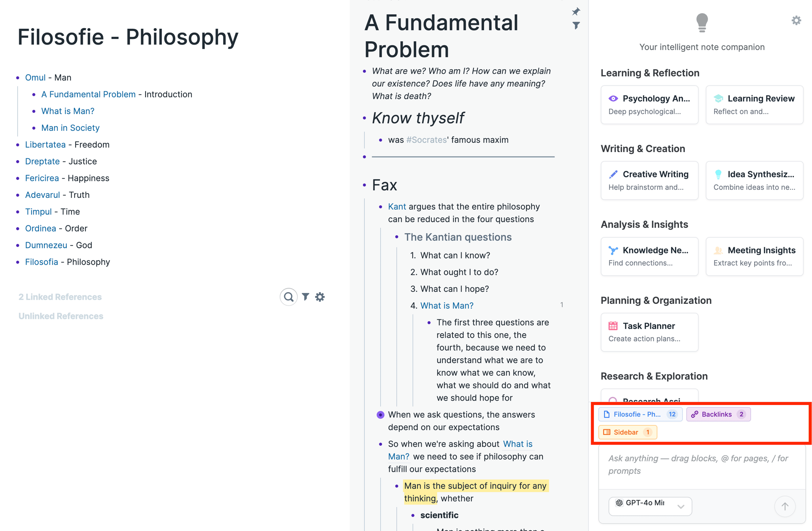The height and width of the screenshot is (531, 812).
Task: Toggle the Filosofie page context chip
Action: (640, 414)
